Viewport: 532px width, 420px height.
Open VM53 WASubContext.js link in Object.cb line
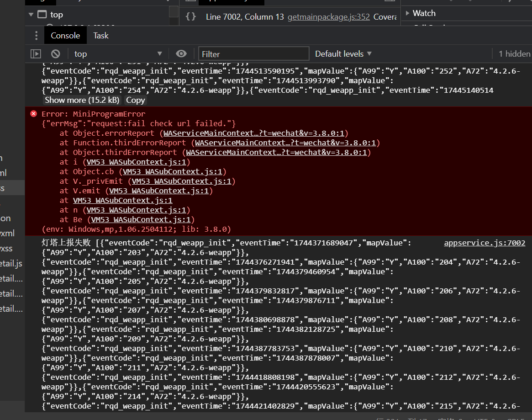click(x=172, y=171)
